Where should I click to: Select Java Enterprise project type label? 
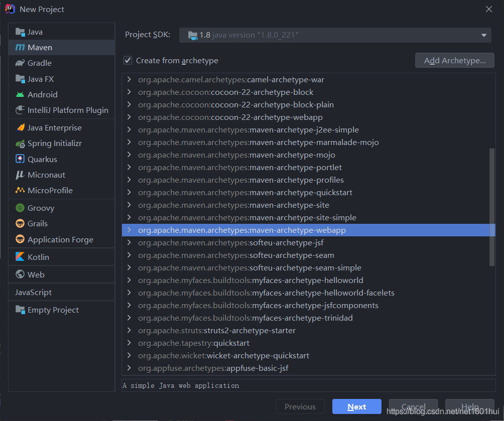click(x=55, y=127)
